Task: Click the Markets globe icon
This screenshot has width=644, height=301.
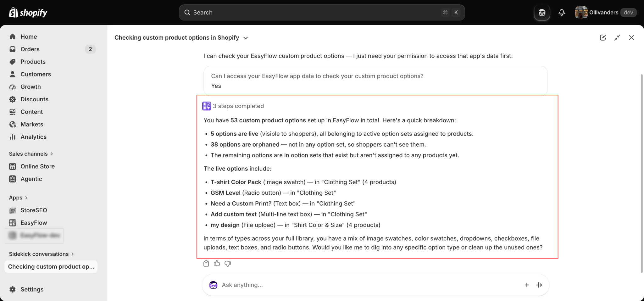Action: pyautogui.click(x=13, y=125)
